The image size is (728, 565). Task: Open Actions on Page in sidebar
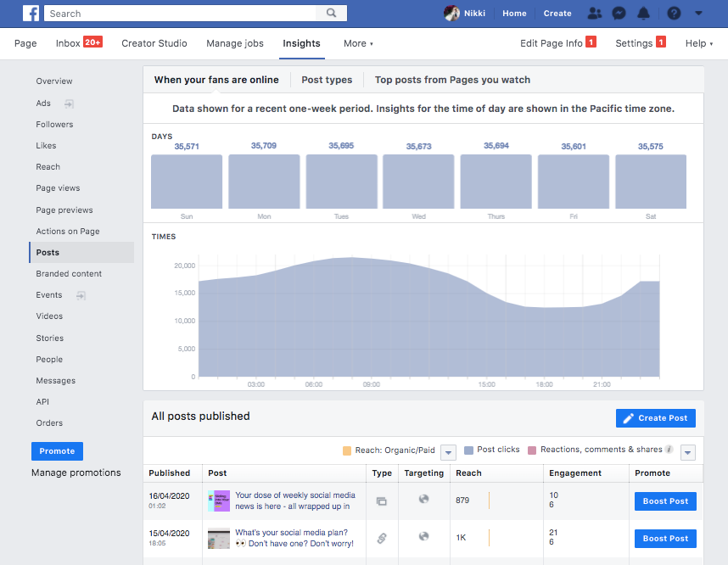click(68, 232)
